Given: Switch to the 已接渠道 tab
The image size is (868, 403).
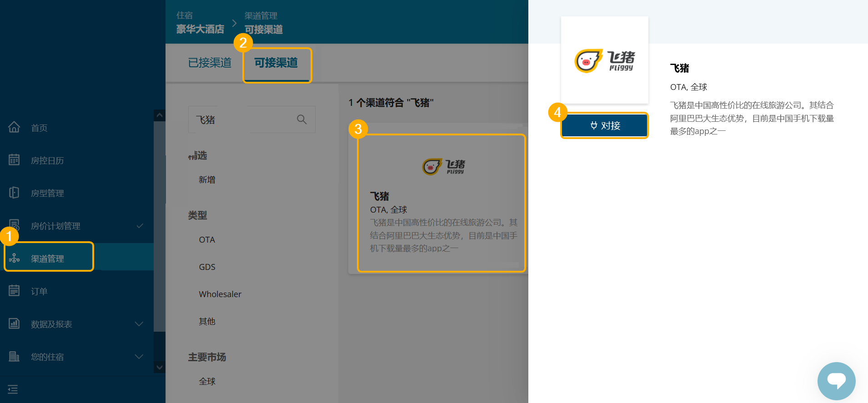Looking at the screenshot, I should (x=210, y=63).
